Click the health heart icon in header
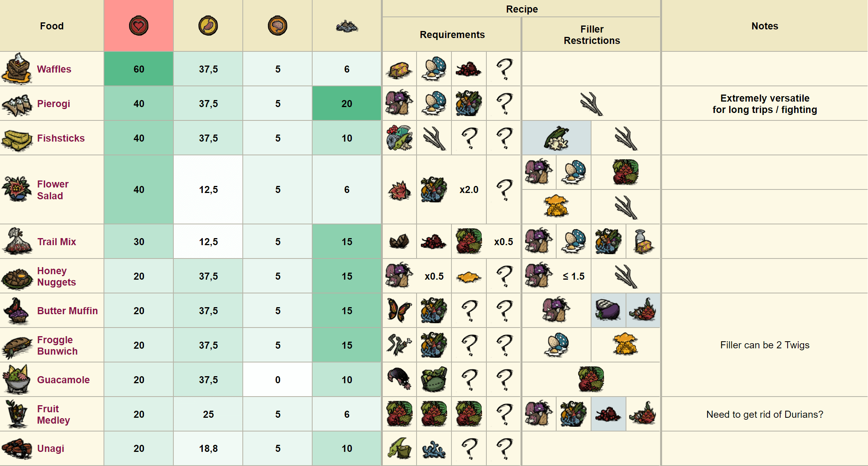The width and height of the screenshot is (868, 466). (139, 26)
